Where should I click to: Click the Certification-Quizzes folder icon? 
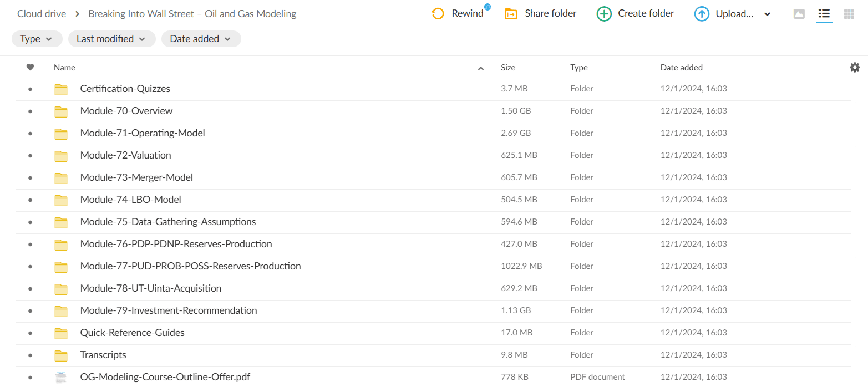click(x=61, y=89)
